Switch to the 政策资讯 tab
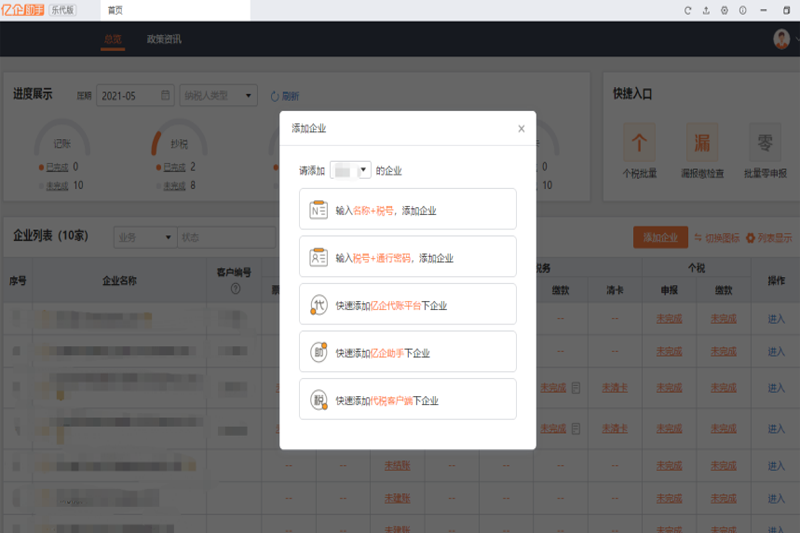This screenshot has width=800, height=533. pos(164,39)
